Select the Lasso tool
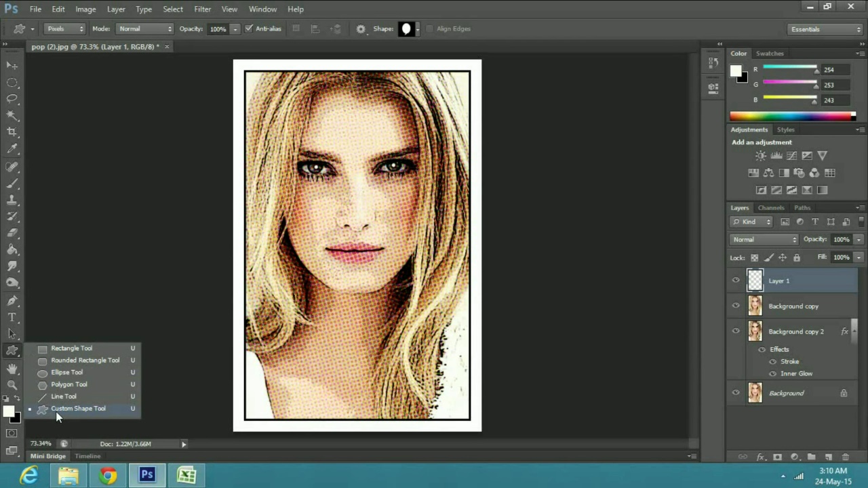This screenshot has height=488, width=868. coord(12,99)
